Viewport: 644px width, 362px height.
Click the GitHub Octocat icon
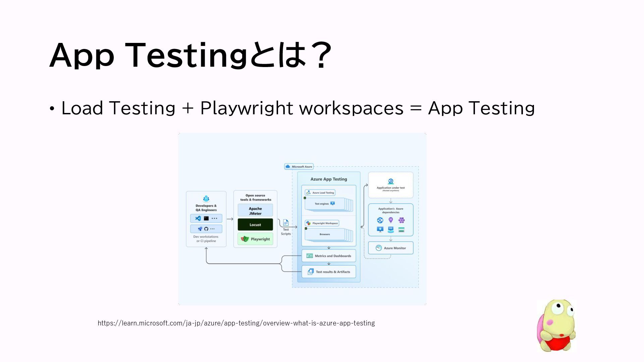point(206,229)
